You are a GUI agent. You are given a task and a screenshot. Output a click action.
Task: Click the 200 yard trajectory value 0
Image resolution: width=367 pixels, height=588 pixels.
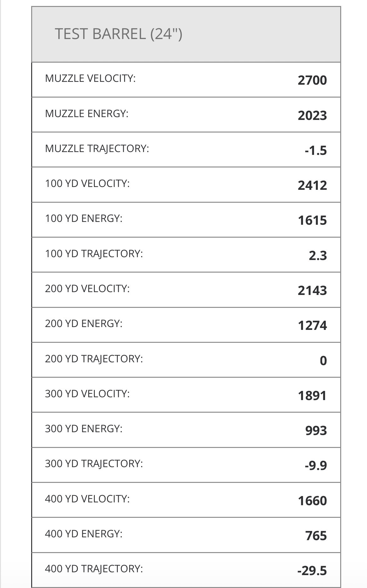click(323, 360)
